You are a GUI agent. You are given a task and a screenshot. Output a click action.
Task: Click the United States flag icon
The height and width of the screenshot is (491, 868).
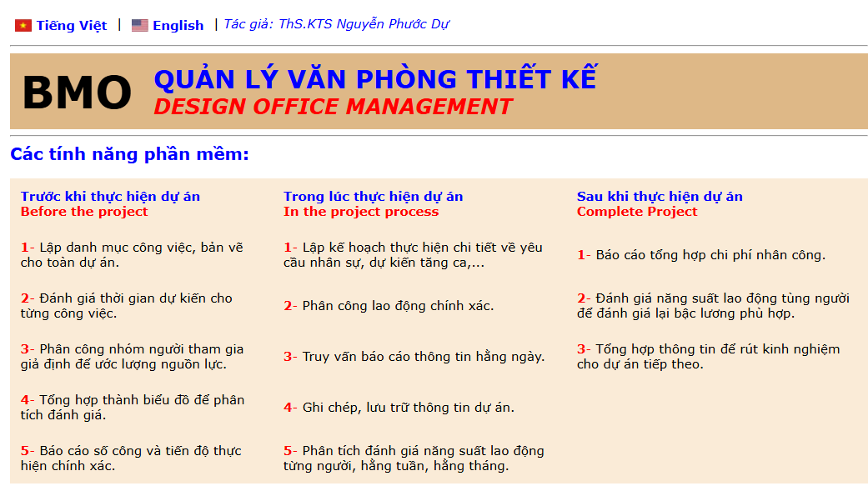pyautogui.click(x=139, y=26)
